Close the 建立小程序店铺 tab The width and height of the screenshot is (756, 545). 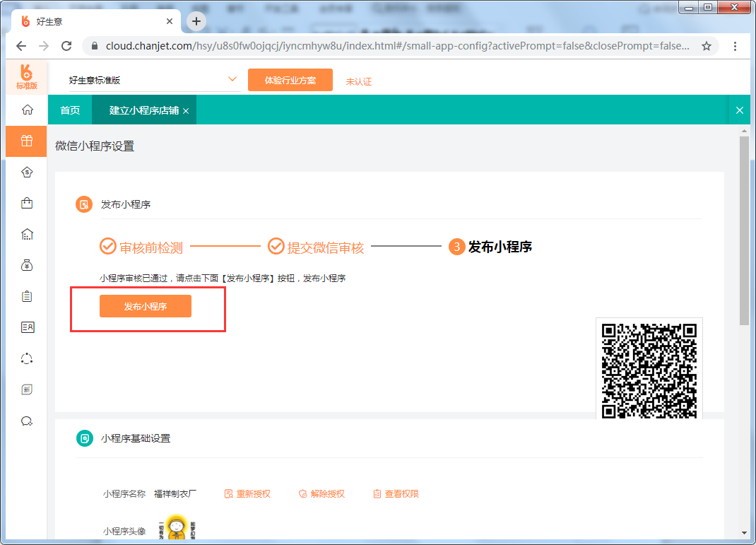[186, 111]
